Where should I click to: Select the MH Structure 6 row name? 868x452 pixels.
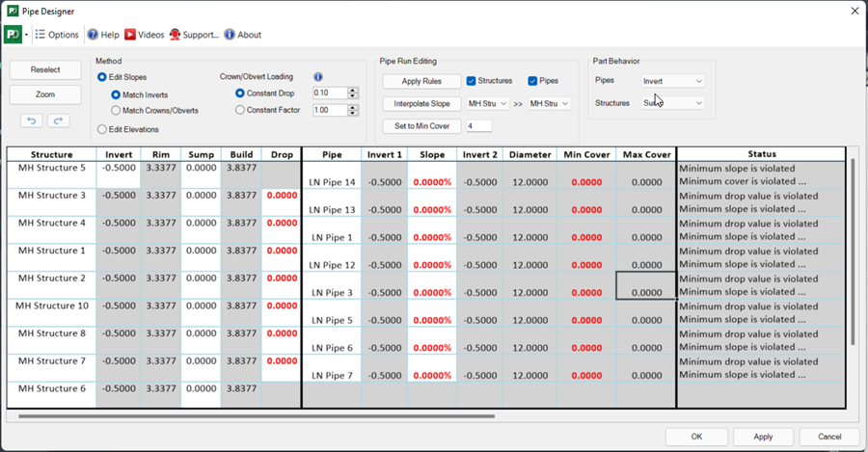point(51,389)
